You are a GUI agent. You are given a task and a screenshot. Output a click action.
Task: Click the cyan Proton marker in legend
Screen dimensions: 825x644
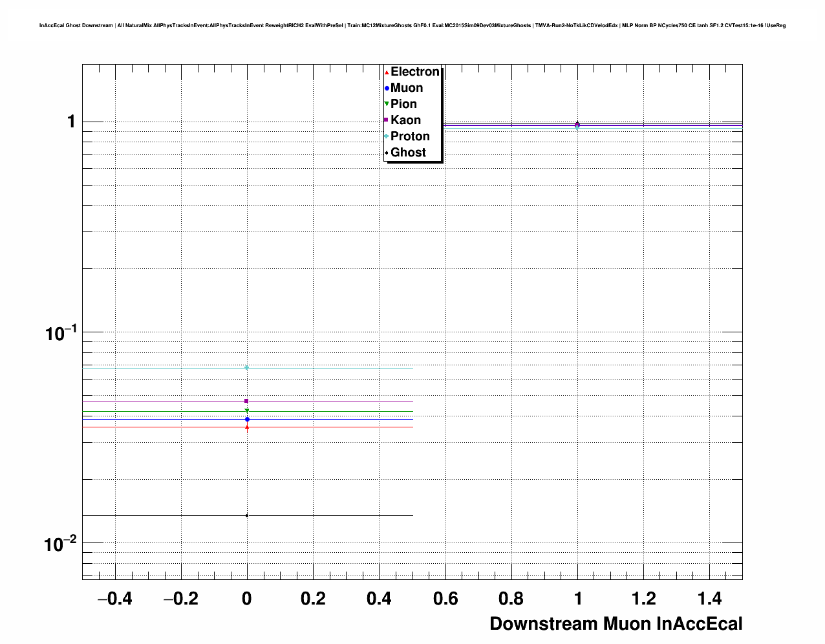(387, 136)
